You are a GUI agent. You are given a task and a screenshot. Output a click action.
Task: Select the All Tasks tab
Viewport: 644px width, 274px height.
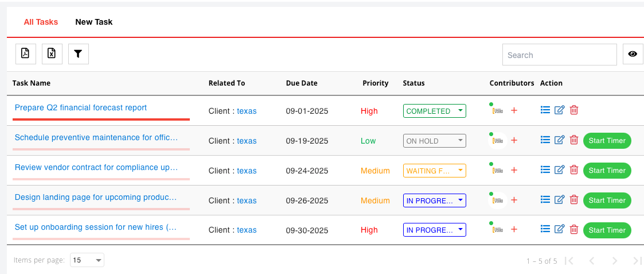41,22
